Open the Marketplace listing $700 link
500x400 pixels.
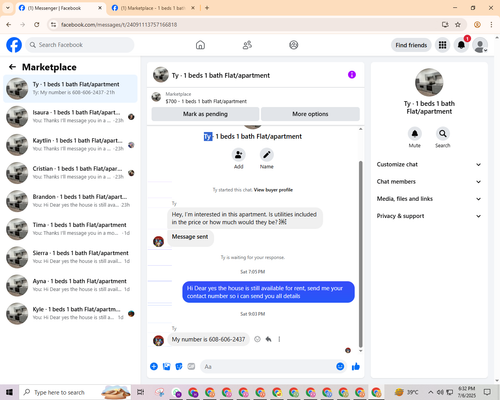click(x=206, y=101)
